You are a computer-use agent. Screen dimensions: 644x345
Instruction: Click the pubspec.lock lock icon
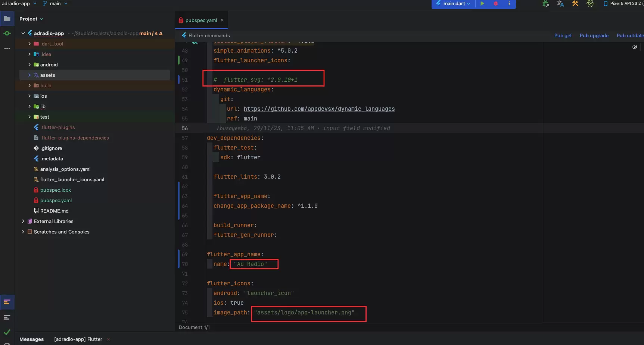pyautogui.click(x=36, y=190)
